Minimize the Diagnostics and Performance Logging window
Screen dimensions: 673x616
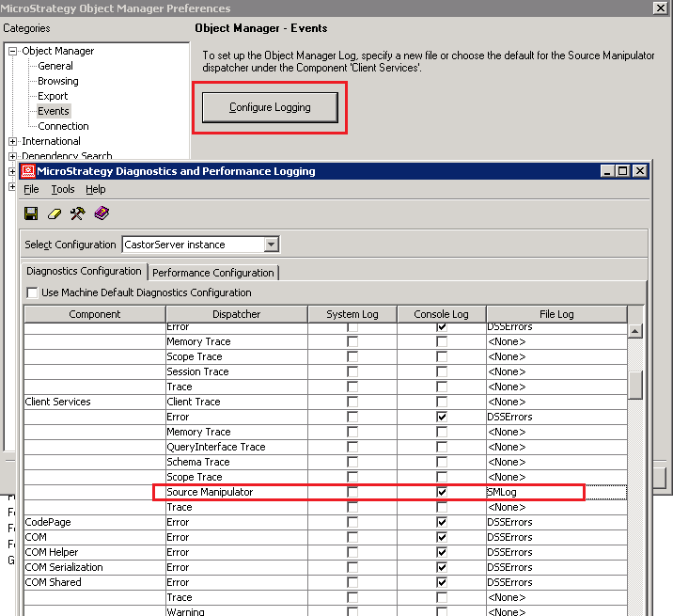coord(607,171)
